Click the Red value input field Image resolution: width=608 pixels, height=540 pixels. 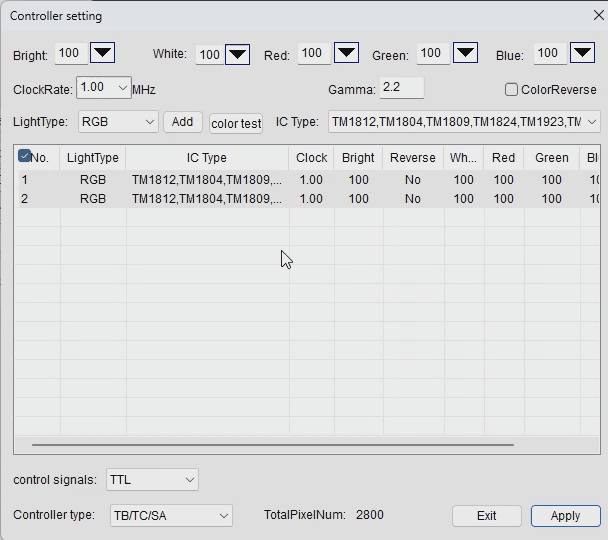coord(314,53)
